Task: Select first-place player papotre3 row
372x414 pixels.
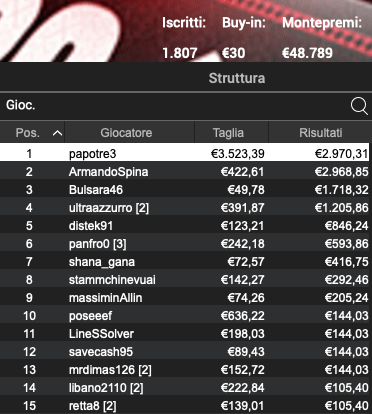Action: [184, 153]
